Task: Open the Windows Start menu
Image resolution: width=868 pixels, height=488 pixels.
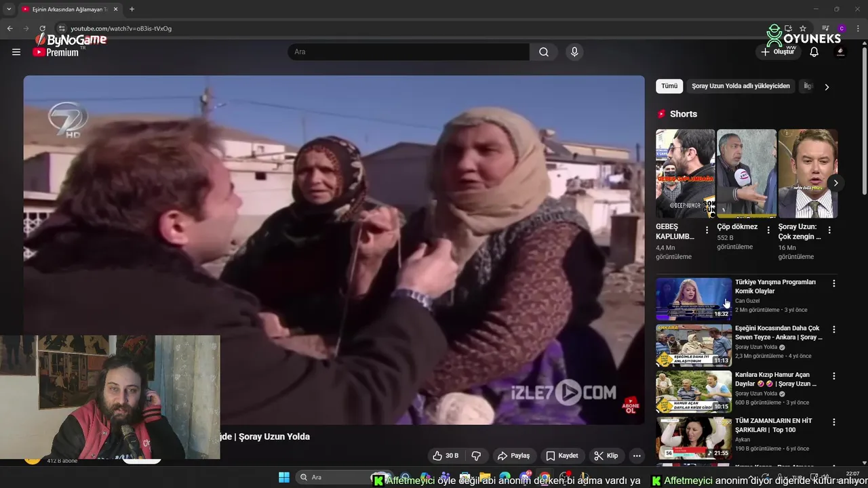Action: click(283, 477)
